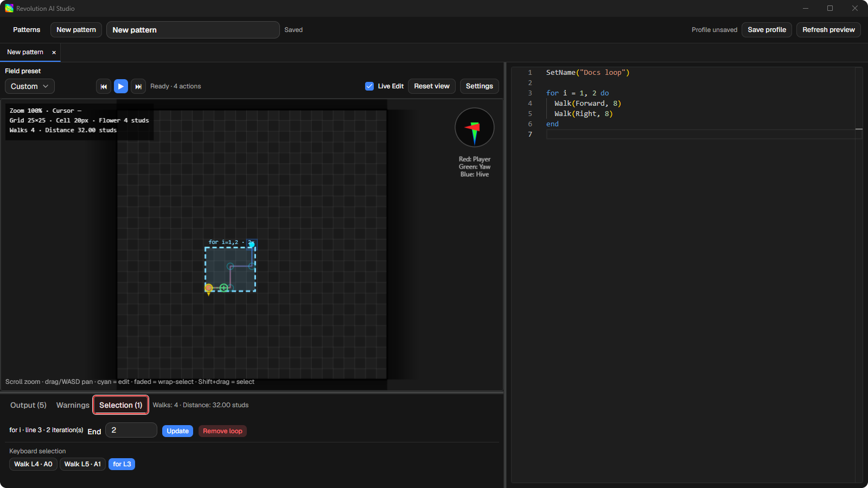Edit the pattern name field
This screenshot has height=488, width=868.
193,30
